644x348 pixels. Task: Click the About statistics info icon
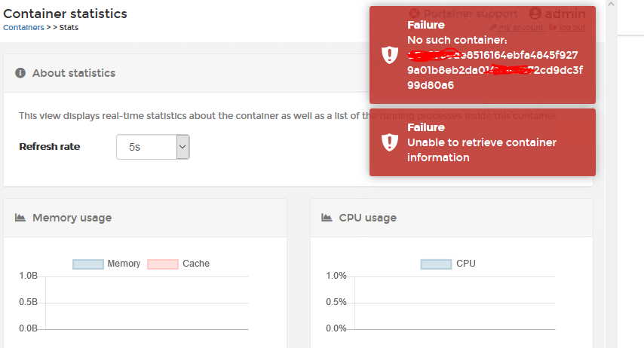pos(20,73)
